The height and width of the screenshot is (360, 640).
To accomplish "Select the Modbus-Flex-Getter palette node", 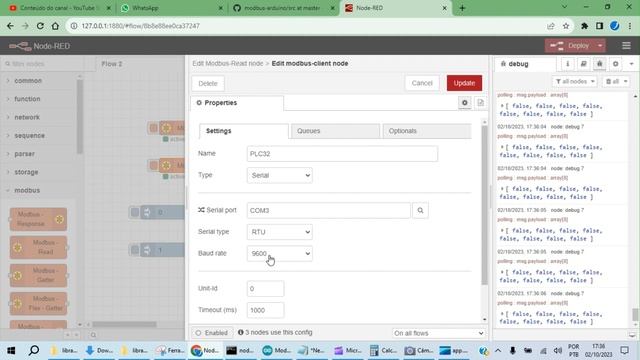I will click(38, 303).
